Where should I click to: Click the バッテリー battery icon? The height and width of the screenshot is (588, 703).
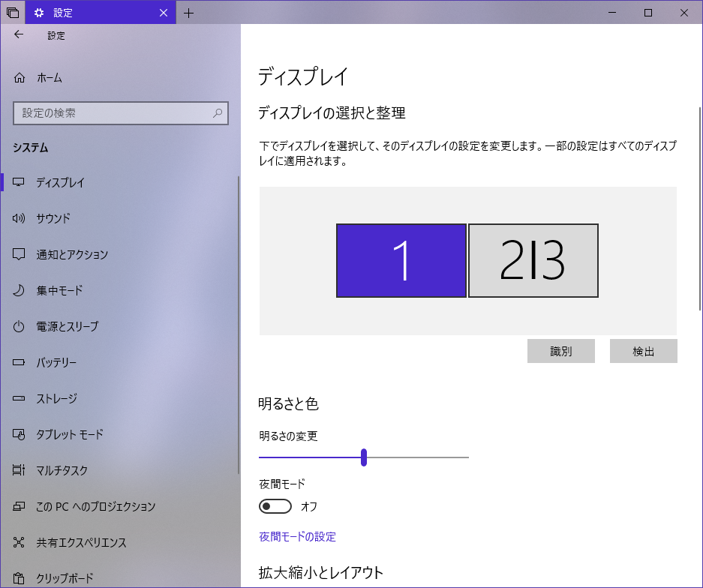click(x=19, y=362)
